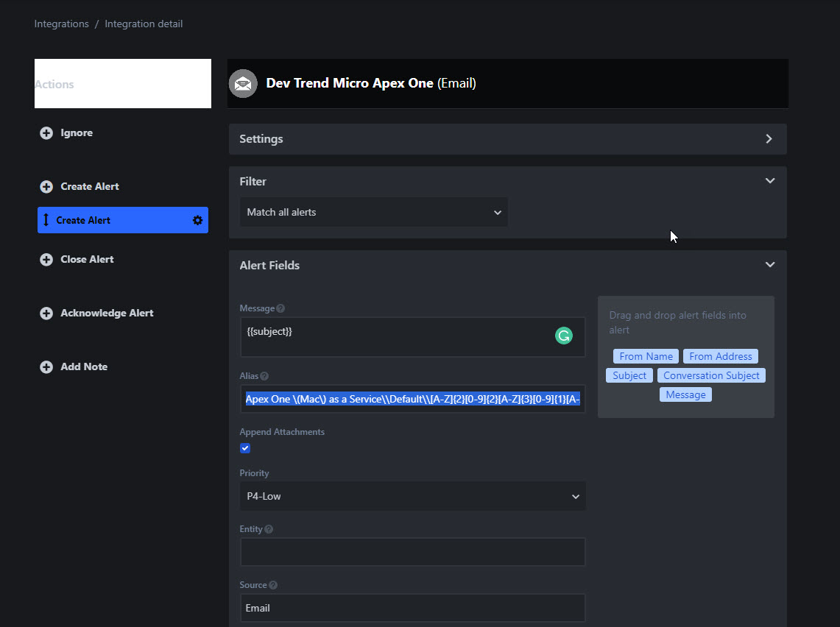
Task: Uncheck the Append Attachments checkbox
Action: (x=245, y=448)
